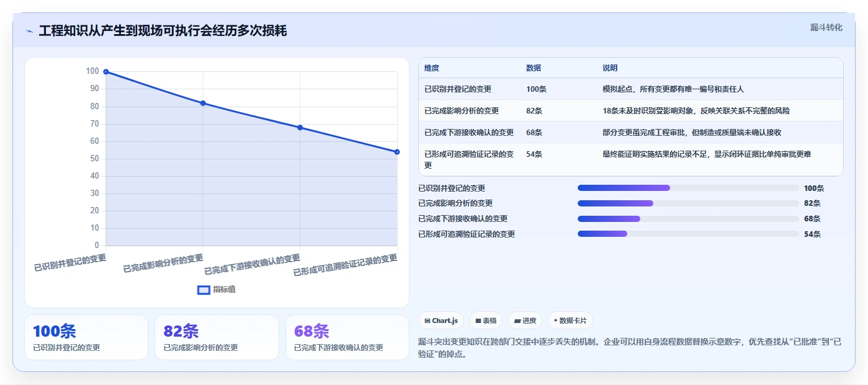Click the 100条 value beside the top progress bar
The image size is (868, 385).
tap(814, 188)
